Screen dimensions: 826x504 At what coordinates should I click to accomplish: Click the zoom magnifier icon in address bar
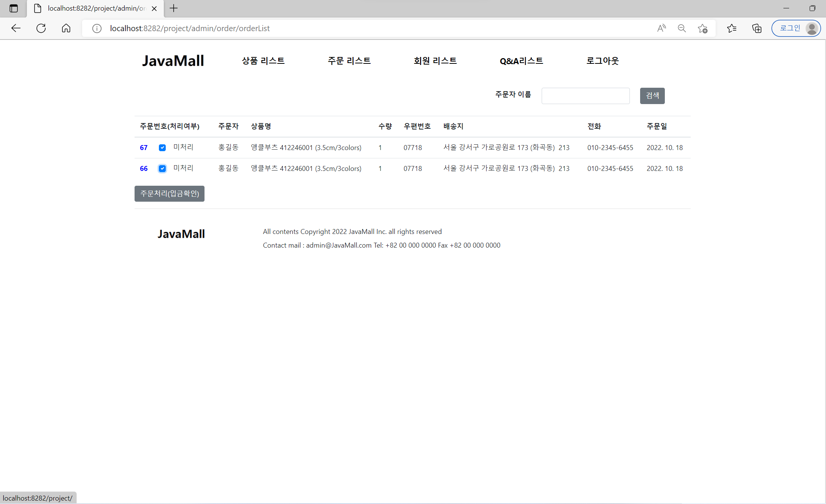pos(682,28)
